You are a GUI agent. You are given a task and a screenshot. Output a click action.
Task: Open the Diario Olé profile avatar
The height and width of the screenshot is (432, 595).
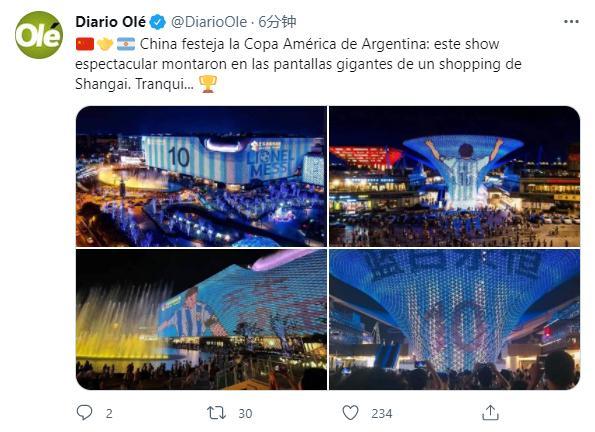coord(39,35)
